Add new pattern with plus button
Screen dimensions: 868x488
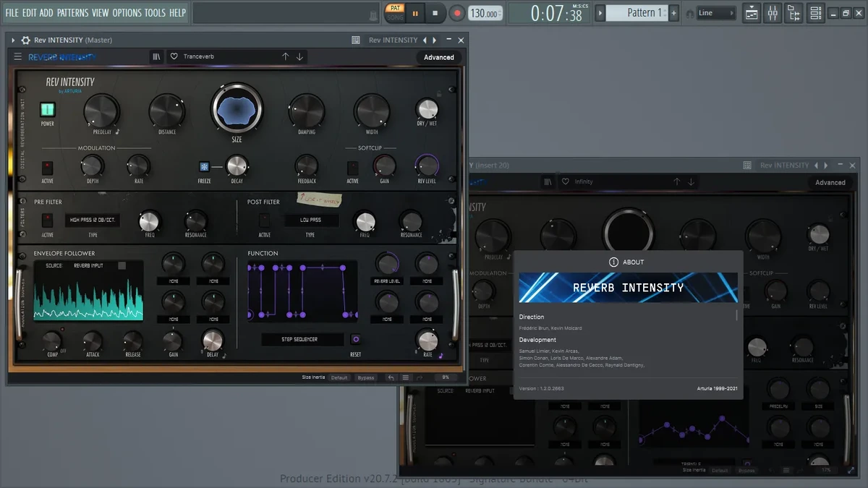[x=674, y=13]
